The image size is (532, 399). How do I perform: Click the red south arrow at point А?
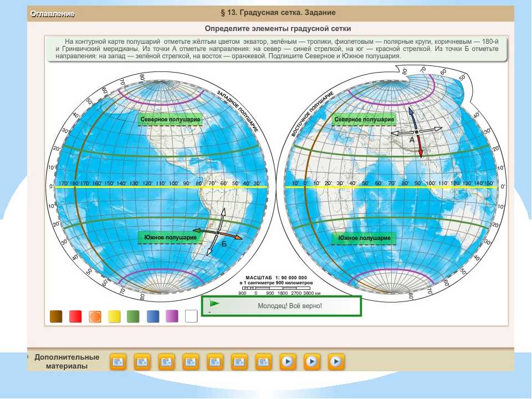pyautogui.click(x=420, y=146)
